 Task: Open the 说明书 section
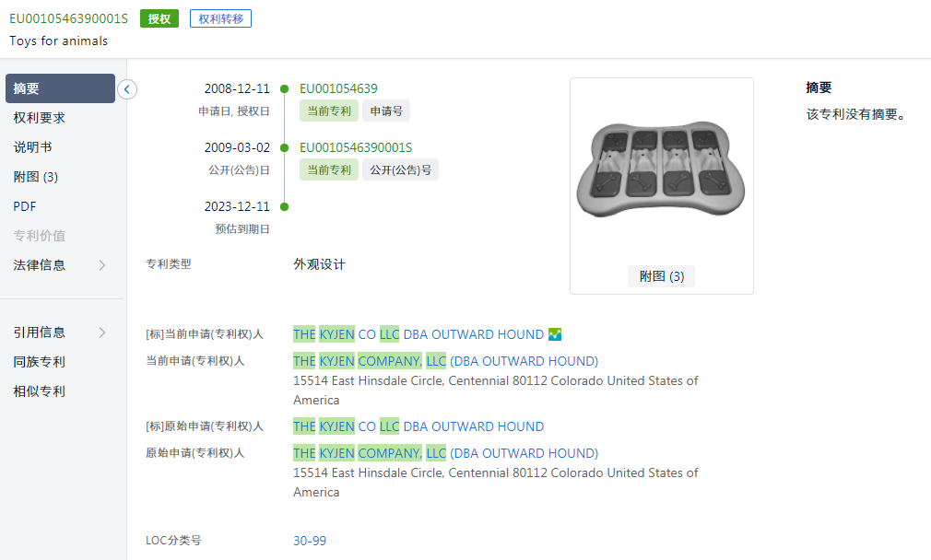pyautogui.click(x=32, y=147)
